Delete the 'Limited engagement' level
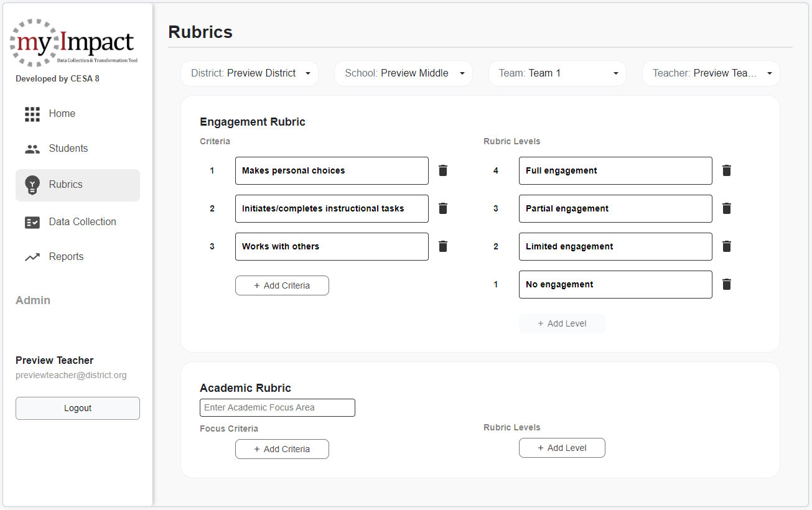The image size is (812, 510). (x=727, y=246)
